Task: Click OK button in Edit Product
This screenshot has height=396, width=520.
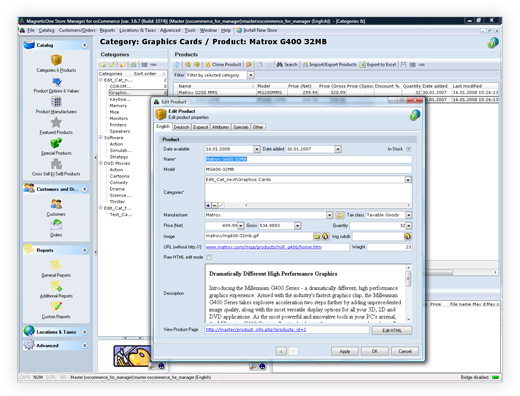Action: pyautogui.click(x=375, y=351)
